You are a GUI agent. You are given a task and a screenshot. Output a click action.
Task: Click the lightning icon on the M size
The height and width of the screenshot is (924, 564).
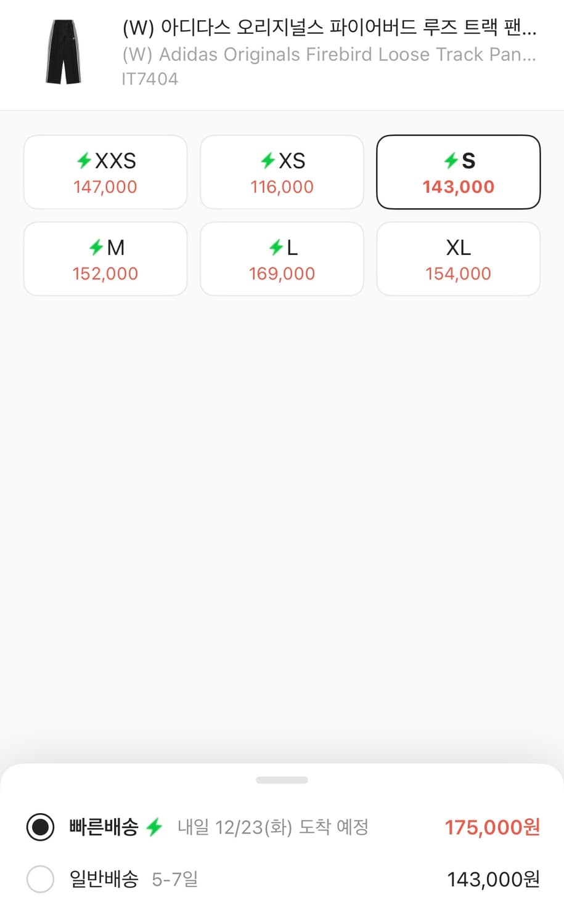(96, 248)
